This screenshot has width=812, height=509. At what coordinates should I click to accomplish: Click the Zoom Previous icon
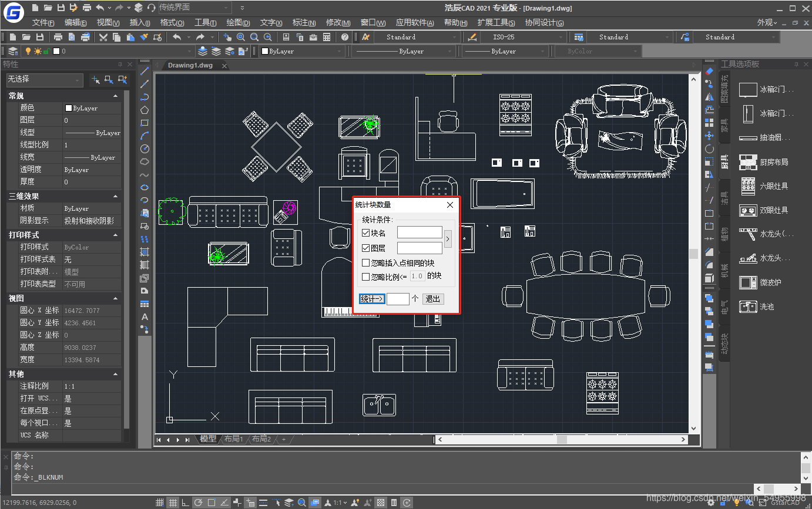(x=268, y=37)
